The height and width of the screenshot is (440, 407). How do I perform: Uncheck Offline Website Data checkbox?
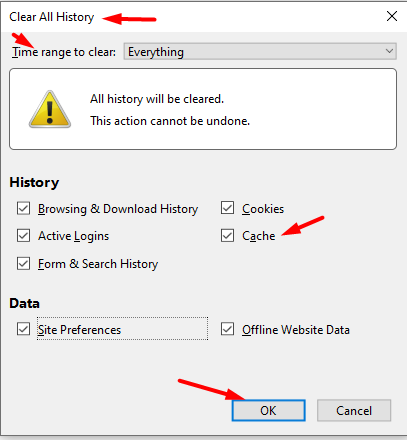(227, 329)
